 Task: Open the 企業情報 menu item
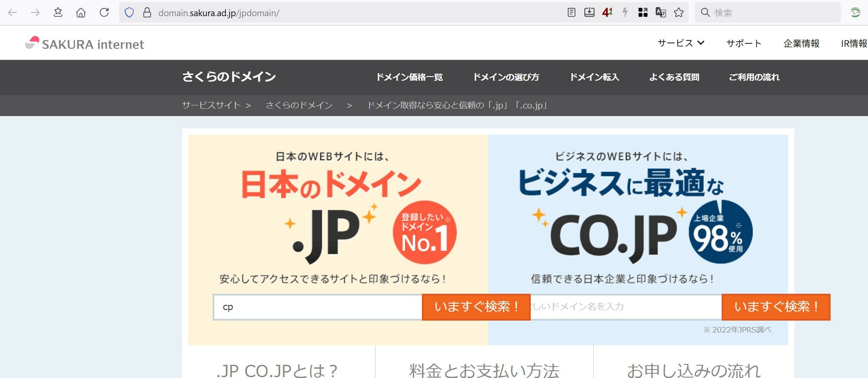[801, 43]
